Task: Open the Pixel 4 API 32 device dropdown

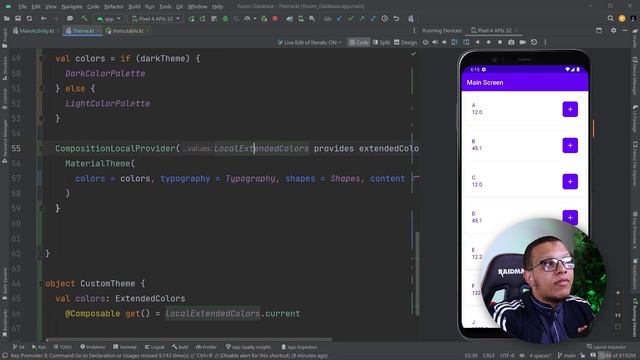Action: [155, 18]
